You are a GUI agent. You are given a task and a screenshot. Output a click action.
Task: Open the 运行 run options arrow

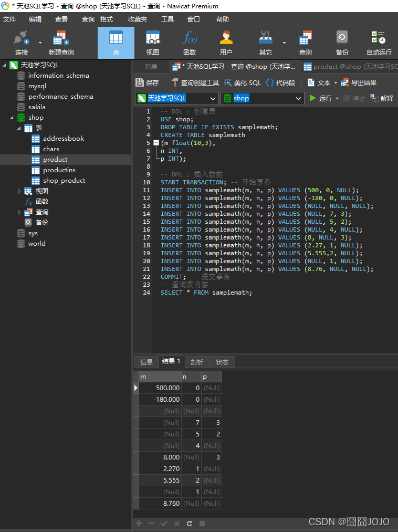point(337,98)
